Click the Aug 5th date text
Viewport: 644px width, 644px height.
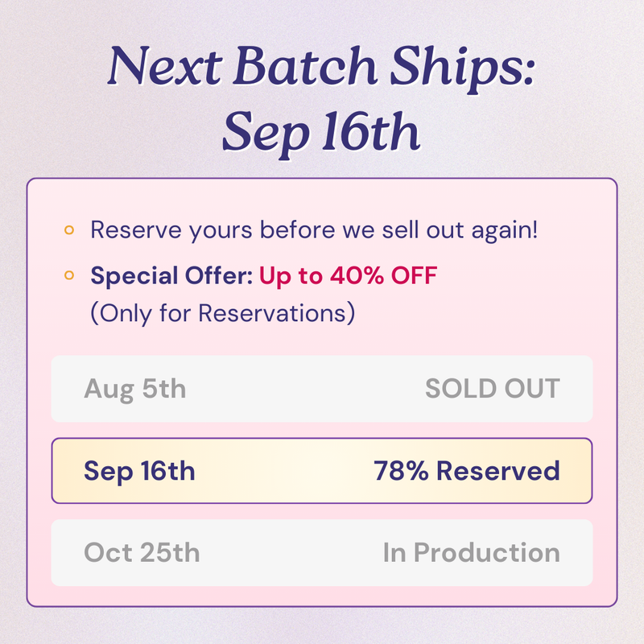click(x=135, y=390)
